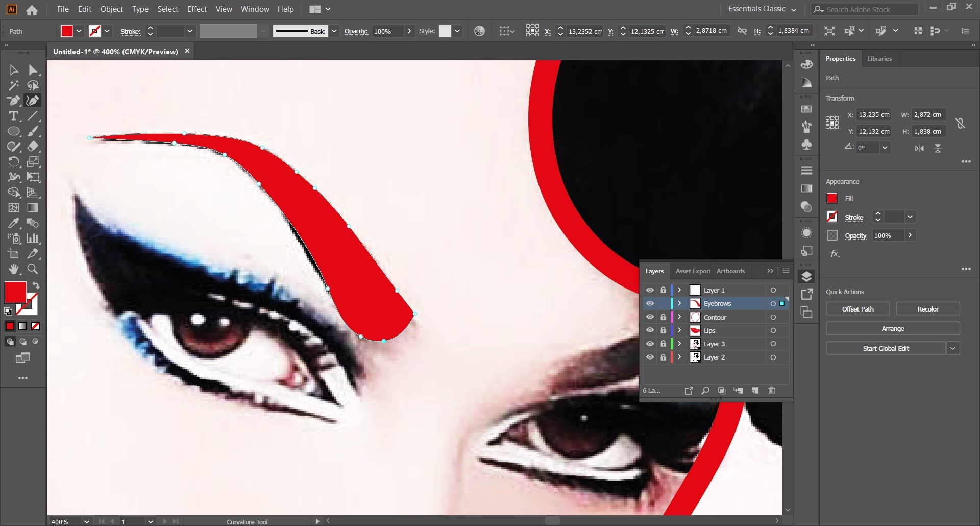
Task: Select the Direct Selection tool
Action: point(33,70)
